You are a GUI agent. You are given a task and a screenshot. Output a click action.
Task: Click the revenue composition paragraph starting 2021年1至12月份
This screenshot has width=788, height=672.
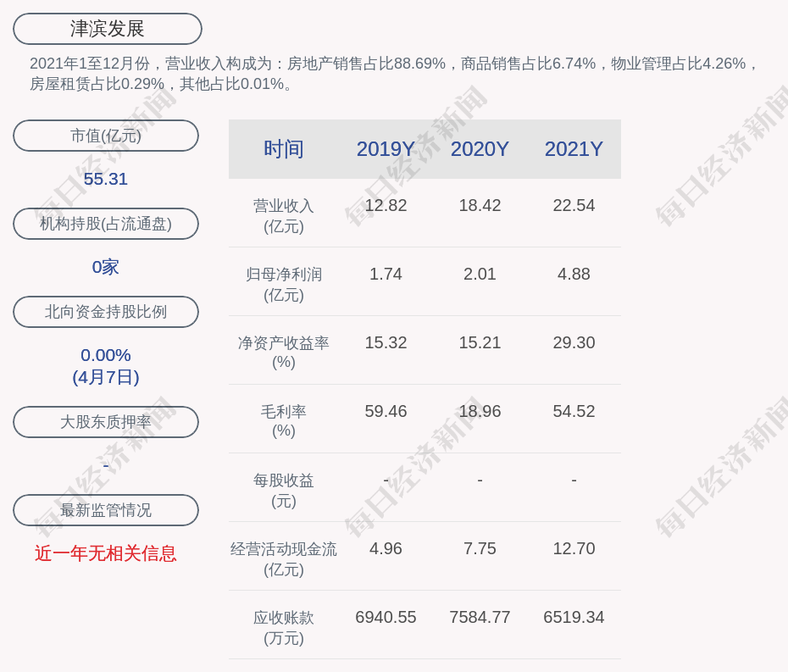pos(393,74)
